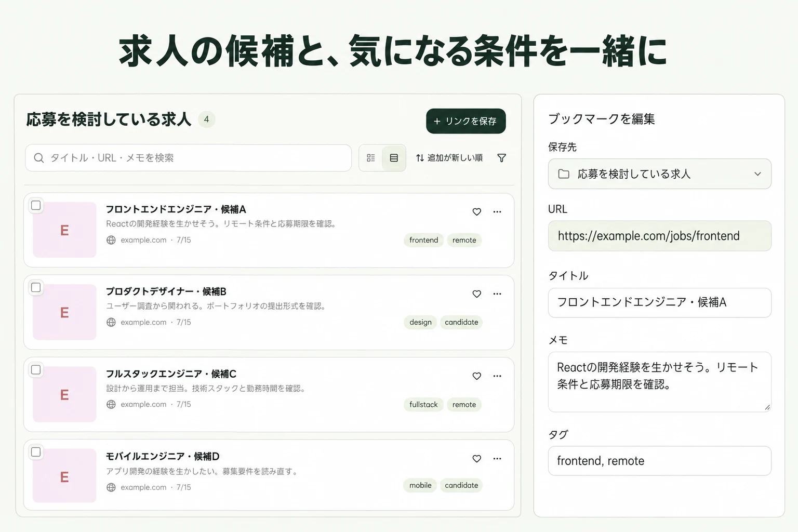Switch to grid view layout

371,158
